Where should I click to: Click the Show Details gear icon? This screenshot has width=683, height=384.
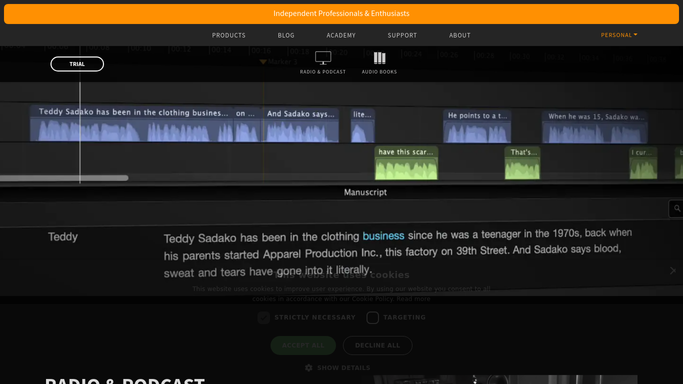point(309,368)
